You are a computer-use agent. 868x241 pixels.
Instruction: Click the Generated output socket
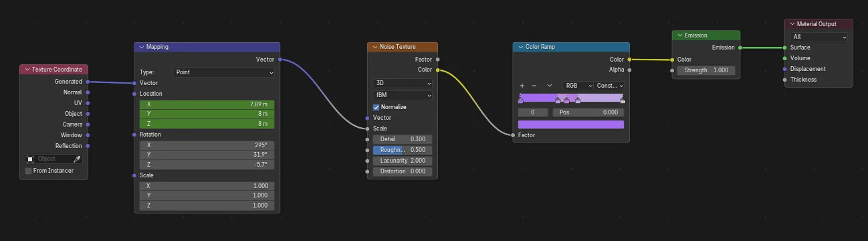pyautogui.click(x=88, y=82)
